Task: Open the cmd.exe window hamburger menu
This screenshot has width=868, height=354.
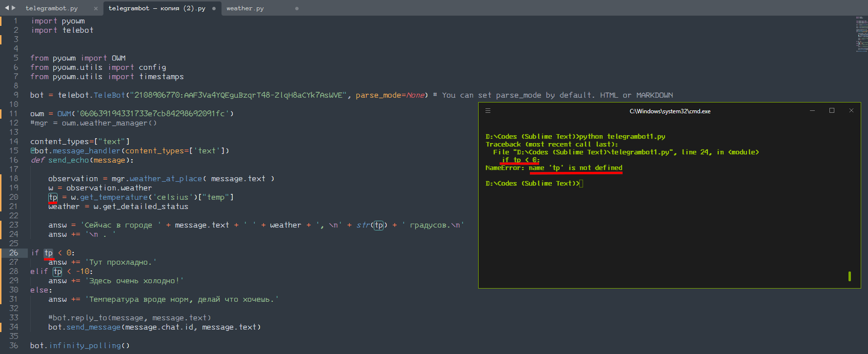Action: [x=487, y=111]
